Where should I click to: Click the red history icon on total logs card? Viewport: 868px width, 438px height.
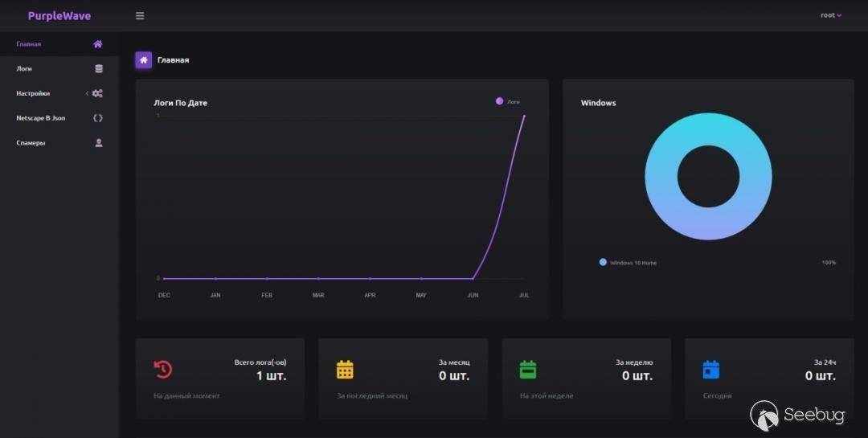[163, 369]
